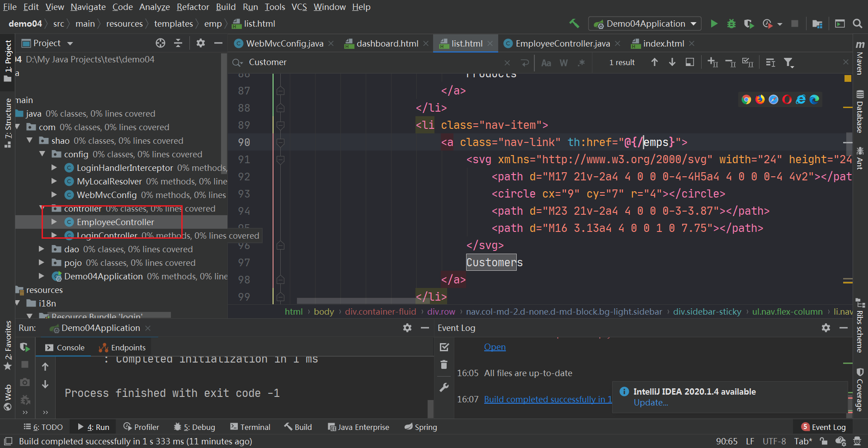Toggle Words option in find bar
The height and width of the screenshot is (448, 868).
coord(563,63)
